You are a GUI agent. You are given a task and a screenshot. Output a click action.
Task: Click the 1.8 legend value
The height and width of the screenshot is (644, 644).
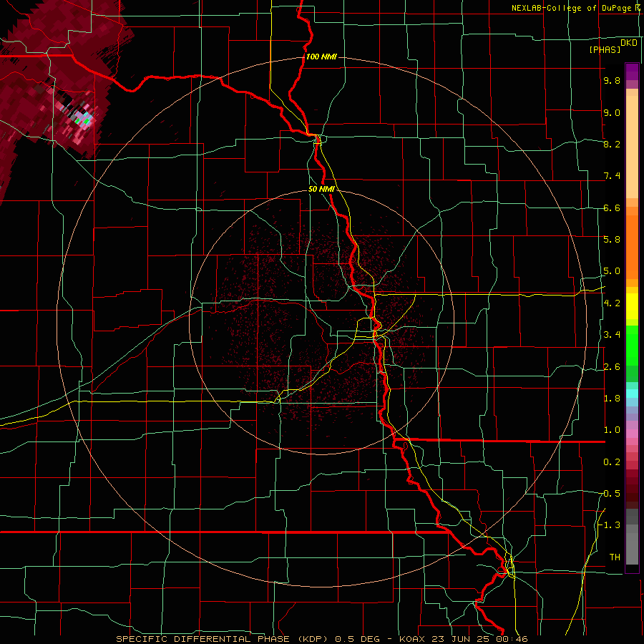(x=612, y=399)
